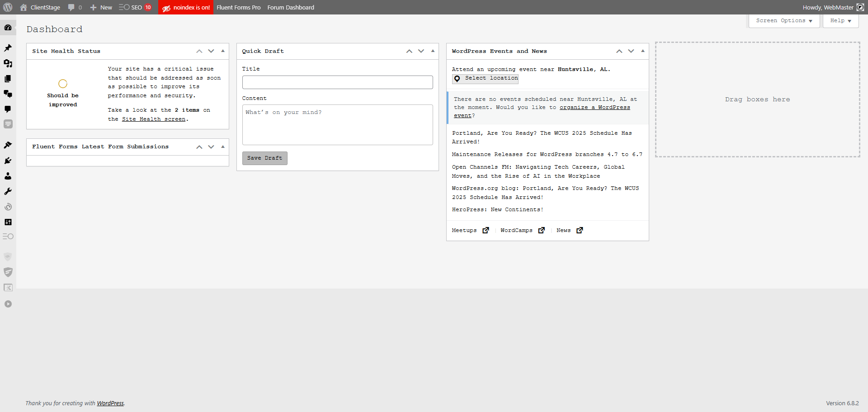The width and height of the screenshot is (868, 412).
Task: Toggle the Quick Draft panel
Action: click(433, 51)
